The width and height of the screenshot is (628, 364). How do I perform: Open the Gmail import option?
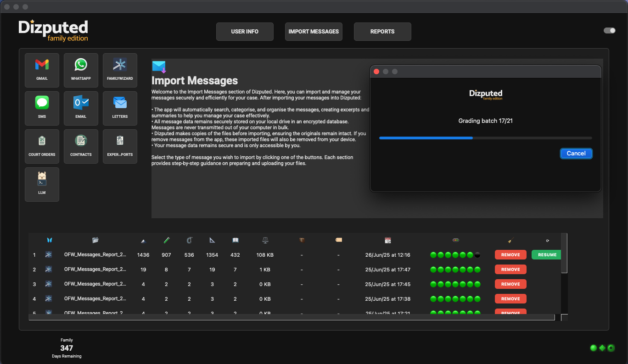42,70
